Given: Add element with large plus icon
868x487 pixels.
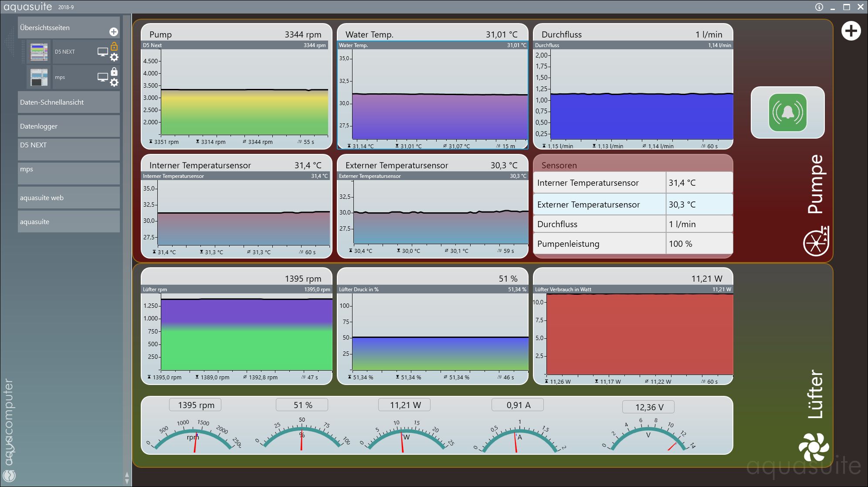Looking at the screenshot, I should click(851, 31).
